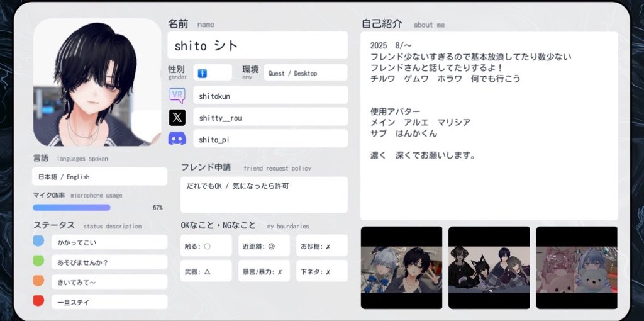This screenshot has width=644, height=321.
Task: Click the name field 'shito シト'
Action: click(x=257, y=45)
